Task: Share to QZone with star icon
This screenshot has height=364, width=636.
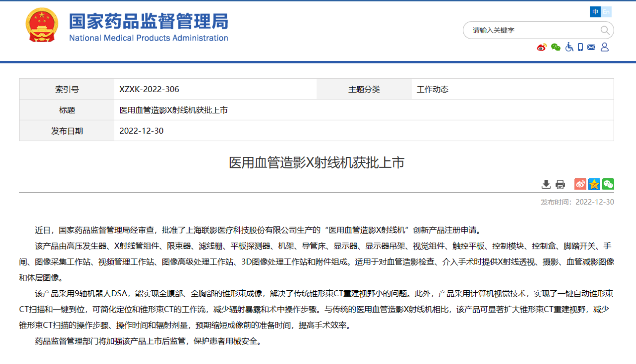Action: coord(594,184)
